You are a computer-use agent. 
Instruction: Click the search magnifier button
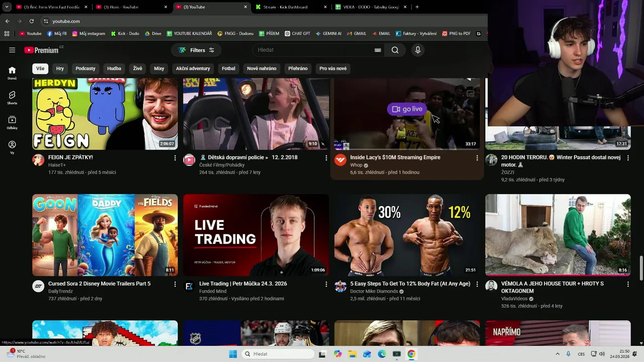[395, 50]
